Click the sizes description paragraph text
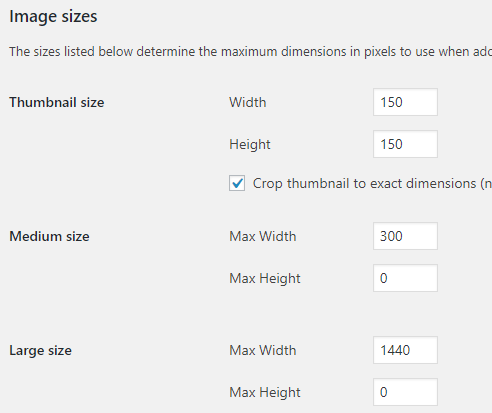The image size is (492, 413). (251, 52)
